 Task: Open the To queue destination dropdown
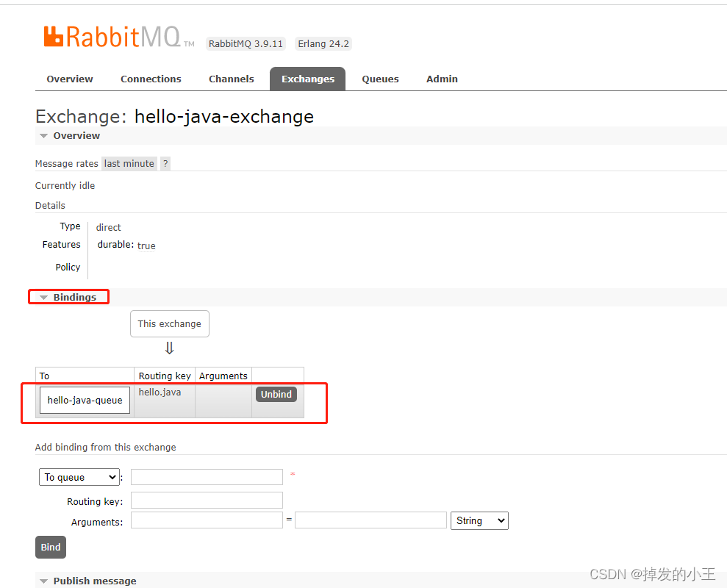point(79,477)
